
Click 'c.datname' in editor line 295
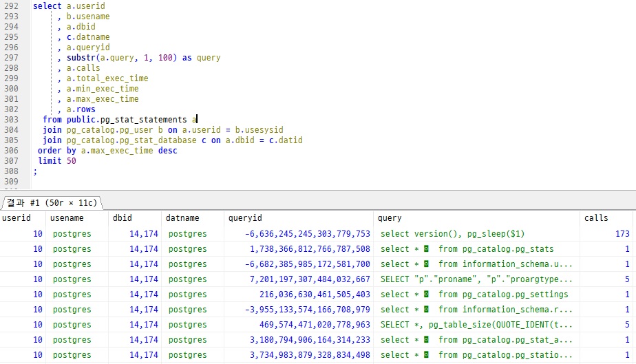coord(88,37)
